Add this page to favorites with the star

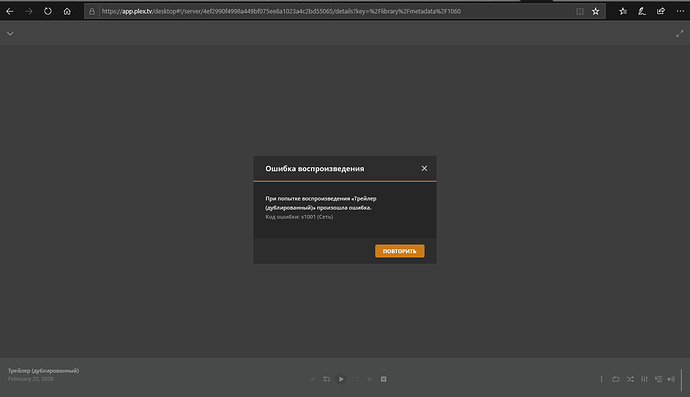tap(595, 11)
